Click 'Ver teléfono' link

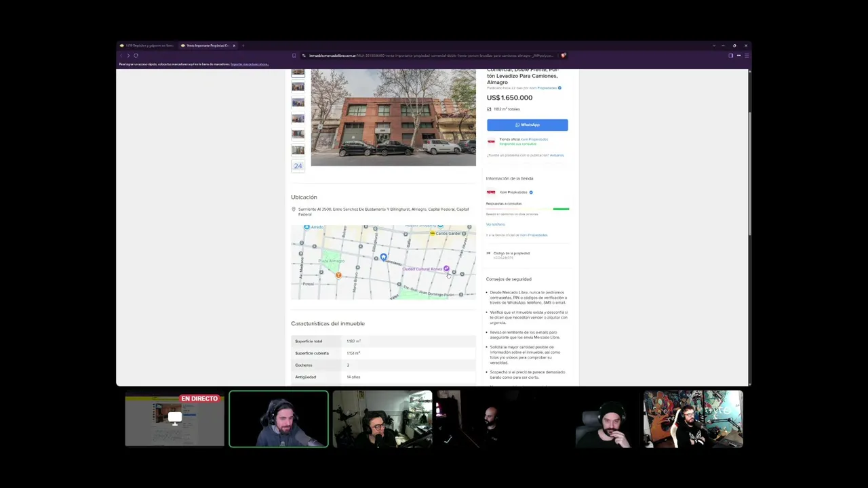point(495,224)
